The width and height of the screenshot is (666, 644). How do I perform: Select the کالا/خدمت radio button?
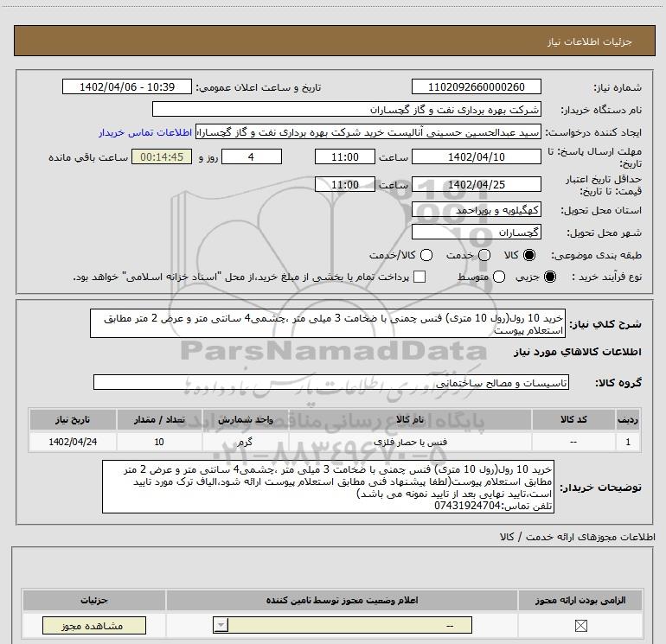coord(426,255)
